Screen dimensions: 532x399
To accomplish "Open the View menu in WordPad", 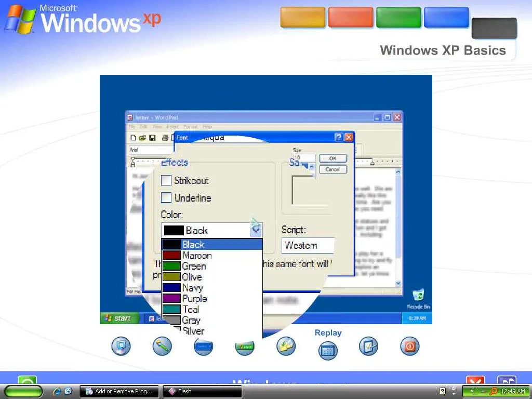I will click(157, 127).
